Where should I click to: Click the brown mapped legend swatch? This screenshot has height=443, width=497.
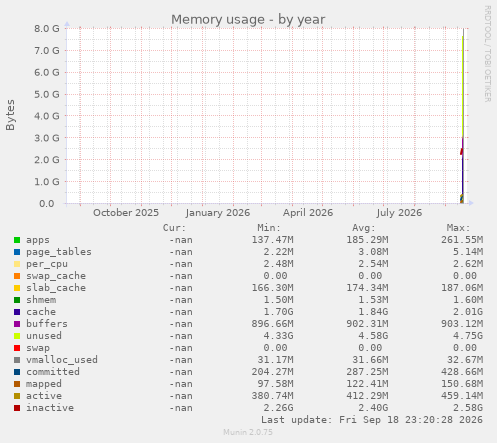pos(17,384)
